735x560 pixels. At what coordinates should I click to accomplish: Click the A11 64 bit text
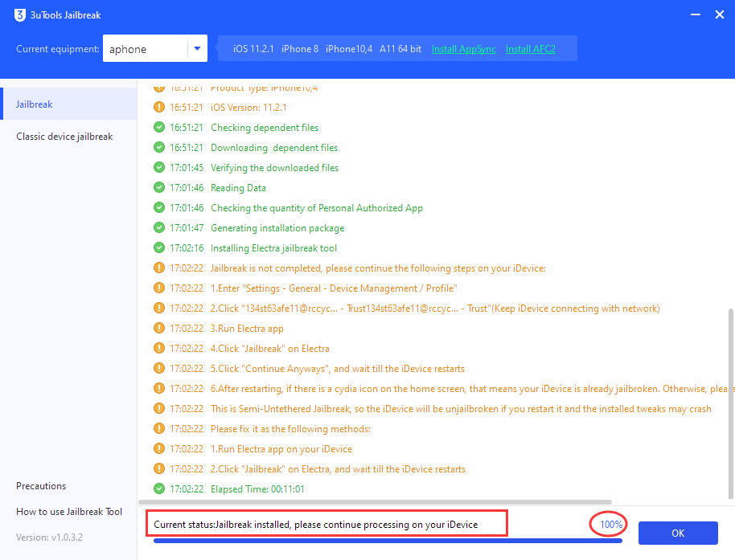pos(400,49)
